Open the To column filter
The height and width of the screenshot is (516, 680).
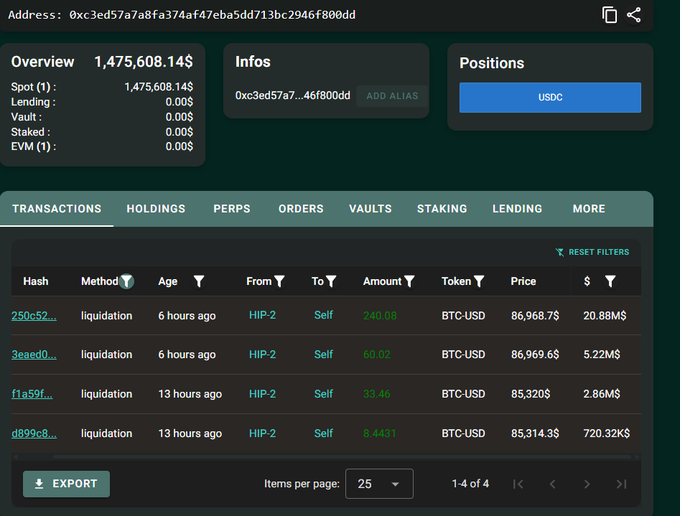[331, 281]
